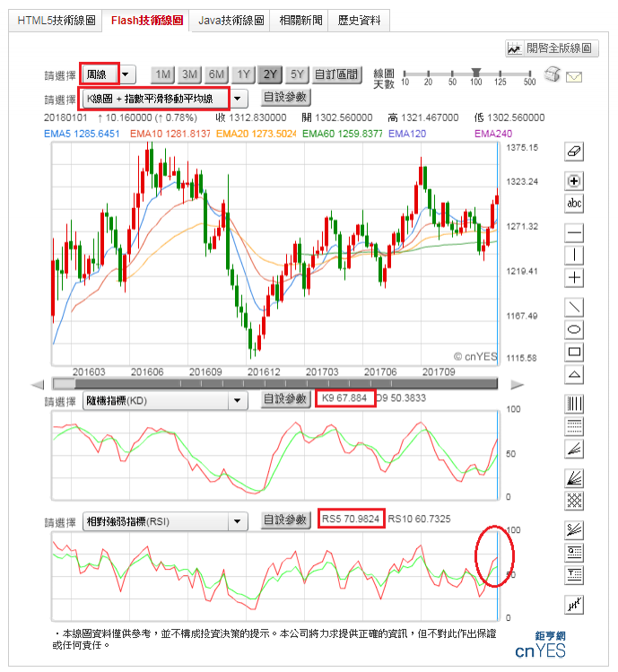Click the zoom-in magnifier tool

point(574,181)
